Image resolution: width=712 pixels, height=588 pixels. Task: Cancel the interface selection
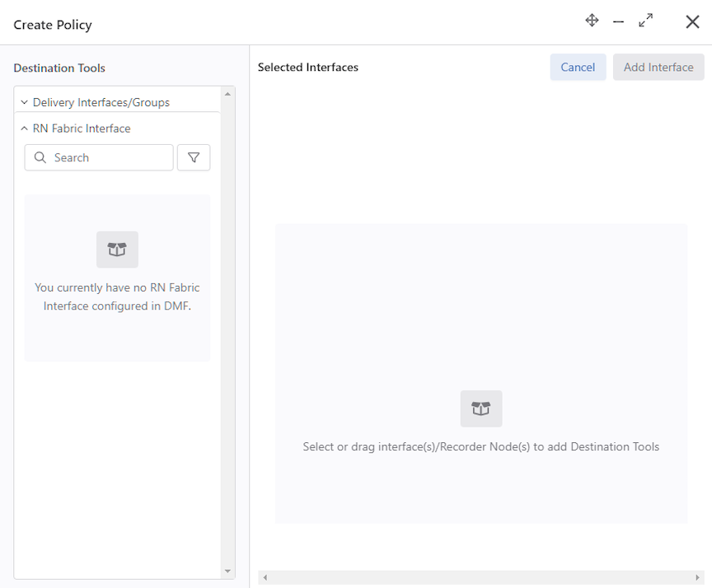point(578,68)
